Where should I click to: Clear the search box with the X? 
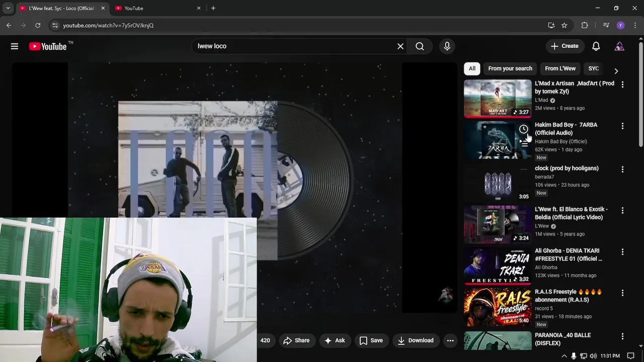click(x=400, y=46)
